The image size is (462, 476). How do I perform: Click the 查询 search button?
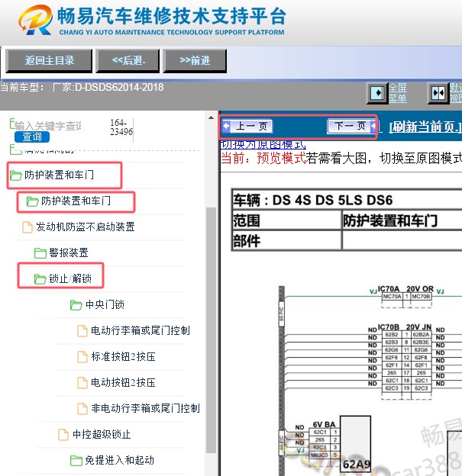(x=32, y=137)
